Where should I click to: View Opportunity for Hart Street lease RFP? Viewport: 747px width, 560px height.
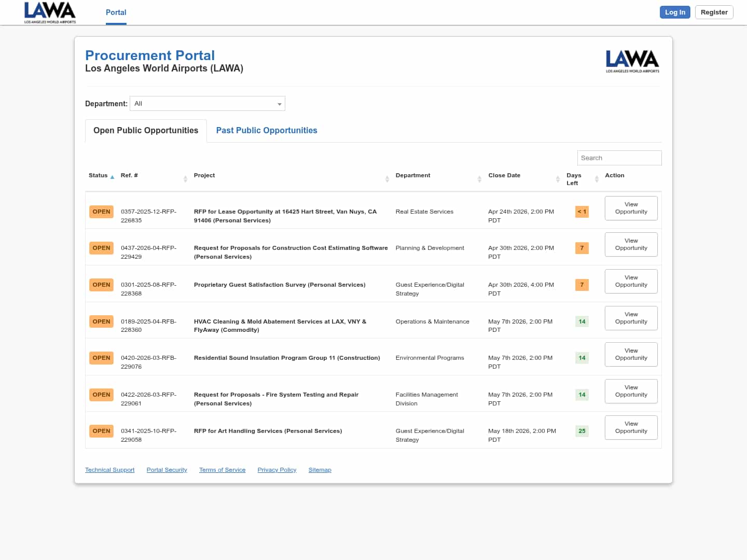(631, 208)
